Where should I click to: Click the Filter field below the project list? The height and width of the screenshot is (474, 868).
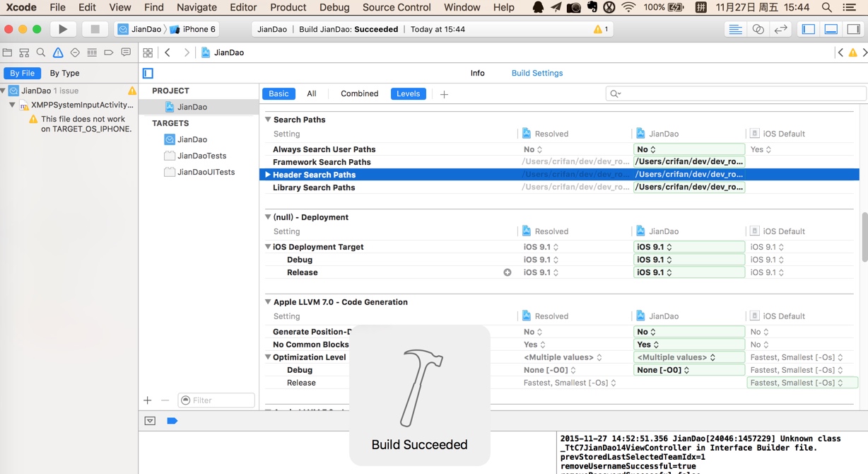(216, 400)
